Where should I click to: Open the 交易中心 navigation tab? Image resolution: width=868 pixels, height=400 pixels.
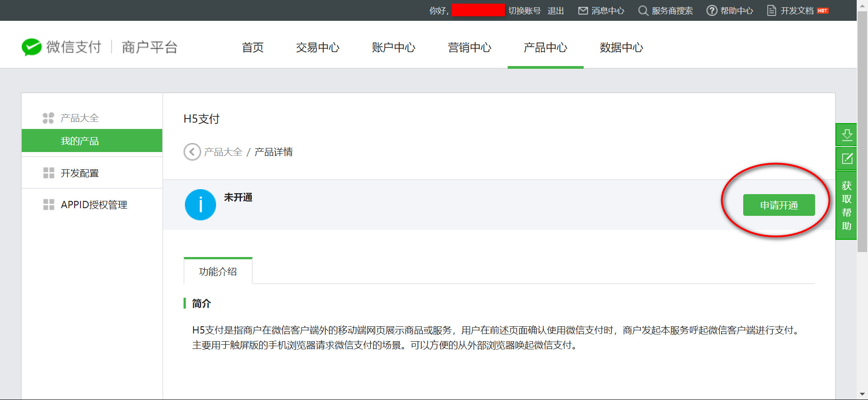point(318,47)
